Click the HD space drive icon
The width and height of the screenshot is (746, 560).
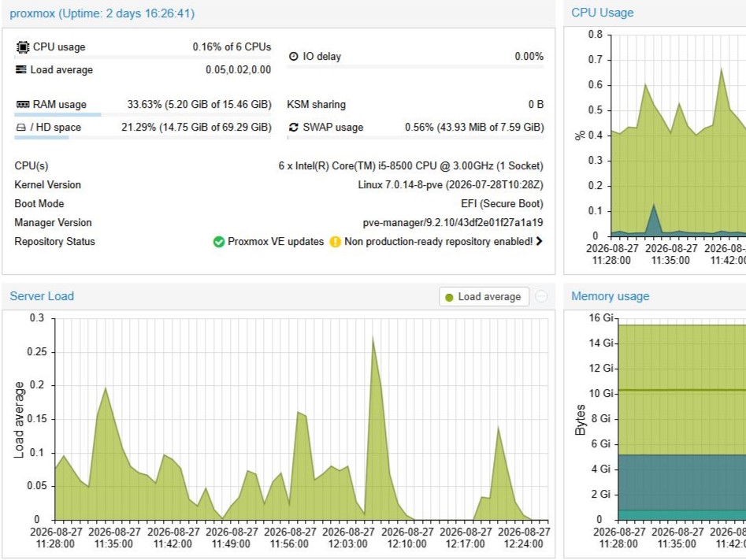[x=21, y=128]
